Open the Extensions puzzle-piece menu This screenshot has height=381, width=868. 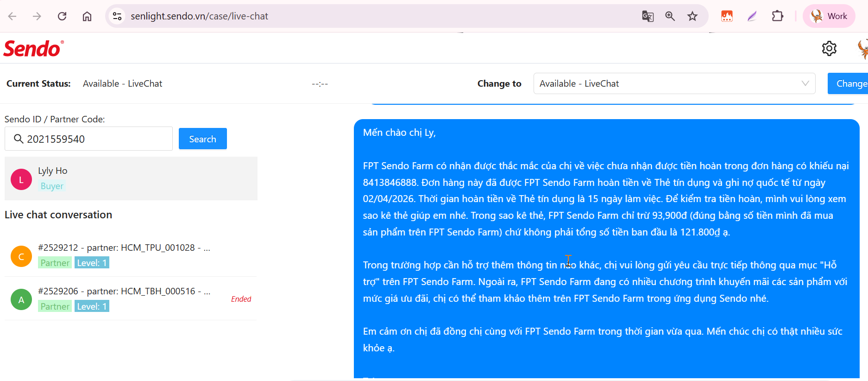(x=778, y=16)
